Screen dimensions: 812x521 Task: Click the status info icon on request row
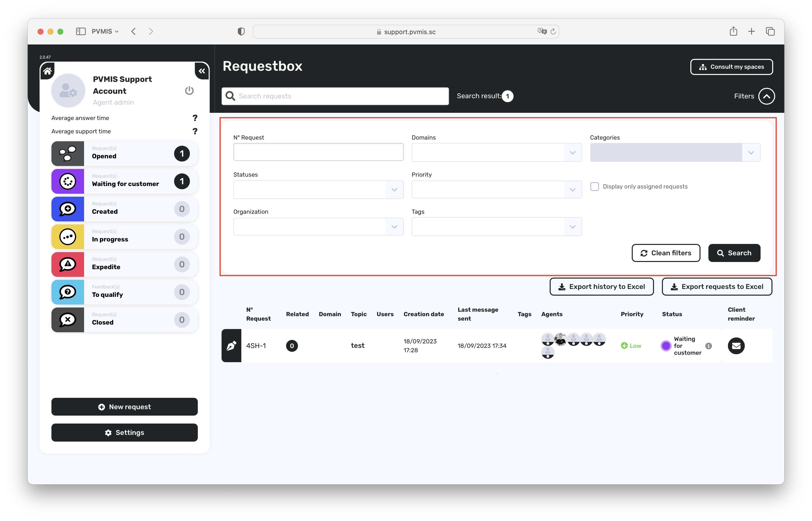[709, 346]
